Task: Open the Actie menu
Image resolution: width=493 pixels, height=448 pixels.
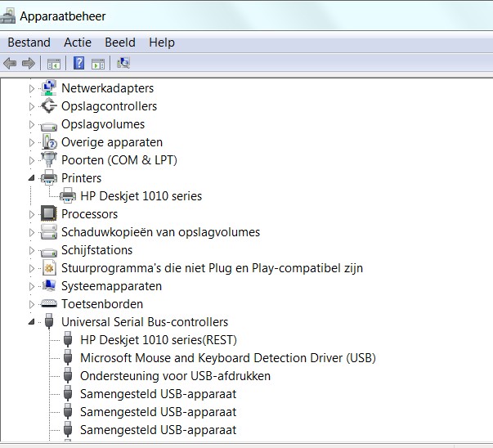Action: click(78, 43)
